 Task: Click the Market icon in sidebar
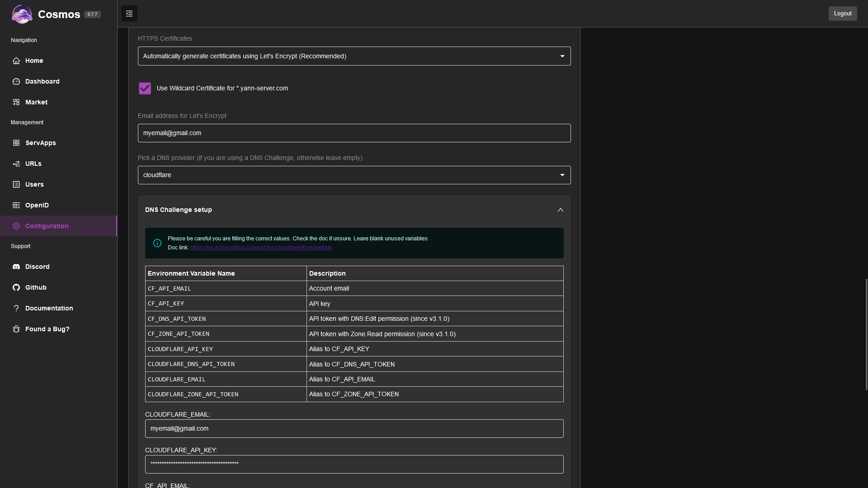tap(16, 102)
